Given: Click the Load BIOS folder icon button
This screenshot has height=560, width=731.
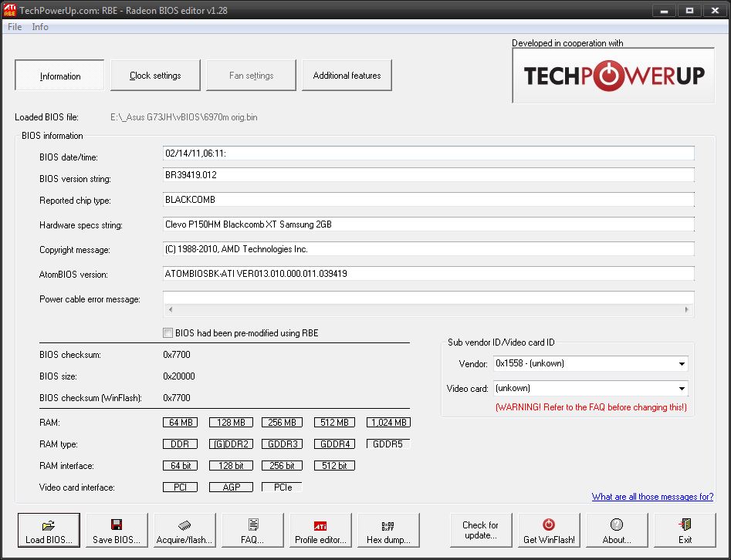Looking at the screenshot, I should (x=49, y=530).
